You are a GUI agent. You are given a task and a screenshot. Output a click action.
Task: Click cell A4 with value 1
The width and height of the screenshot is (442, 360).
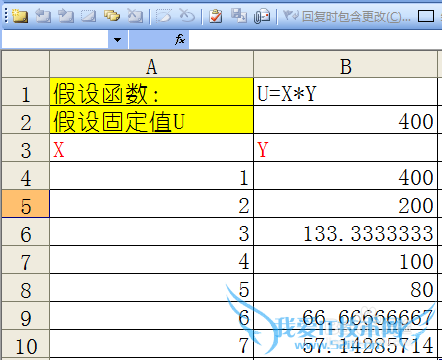(152, 176)
